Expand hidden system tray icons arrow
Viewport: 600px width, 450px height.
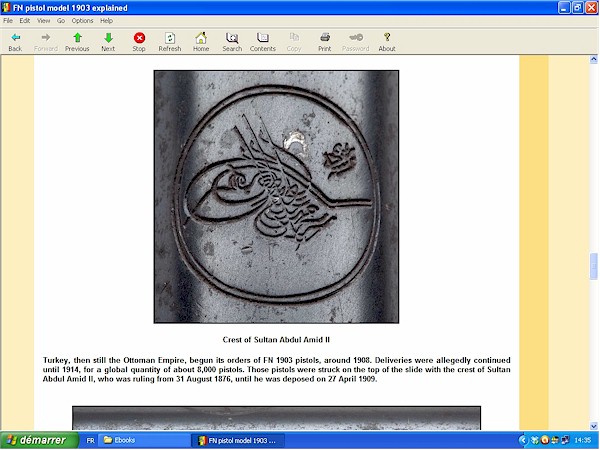pos(523,440)
